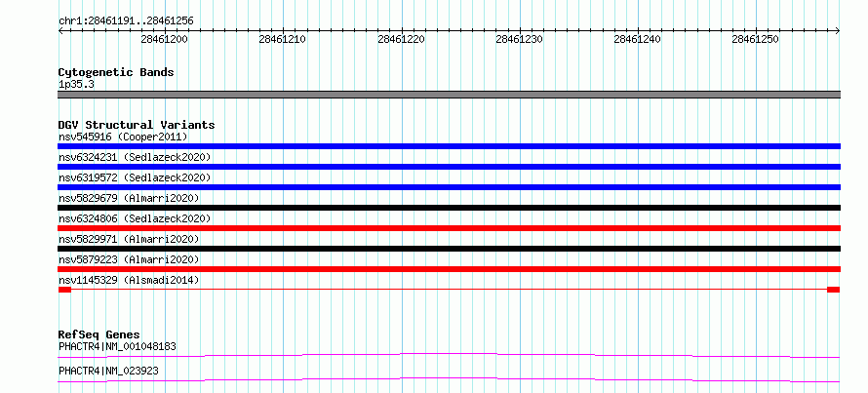Click the RefSeq Genes track title
This screenshot has width=868, height=393.
pos(99,334)
